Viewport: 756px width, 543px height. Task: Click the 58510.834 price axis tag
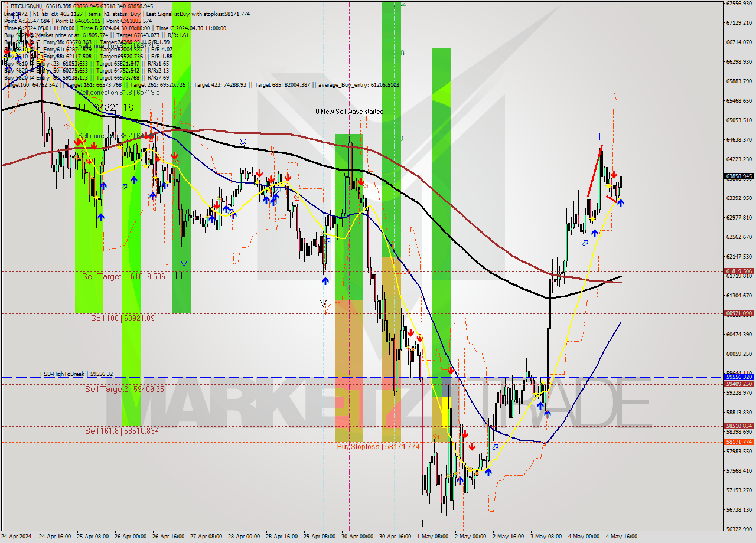pyautogui.click(x=739, y=426)
